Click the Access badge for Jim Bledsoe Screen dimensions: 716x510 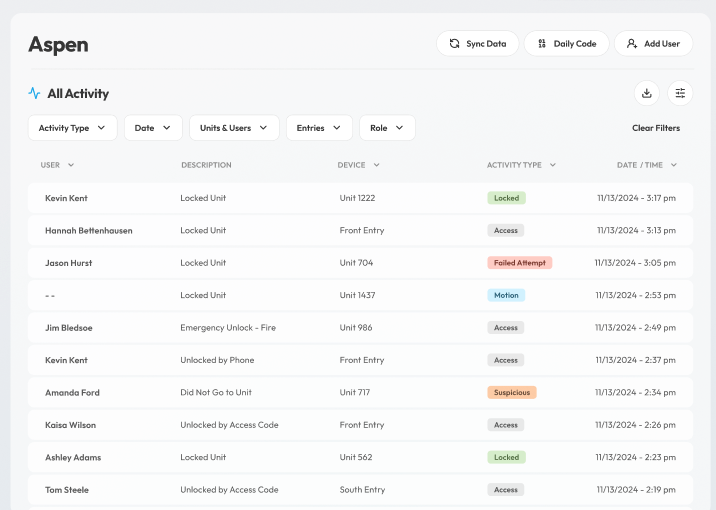505,327
